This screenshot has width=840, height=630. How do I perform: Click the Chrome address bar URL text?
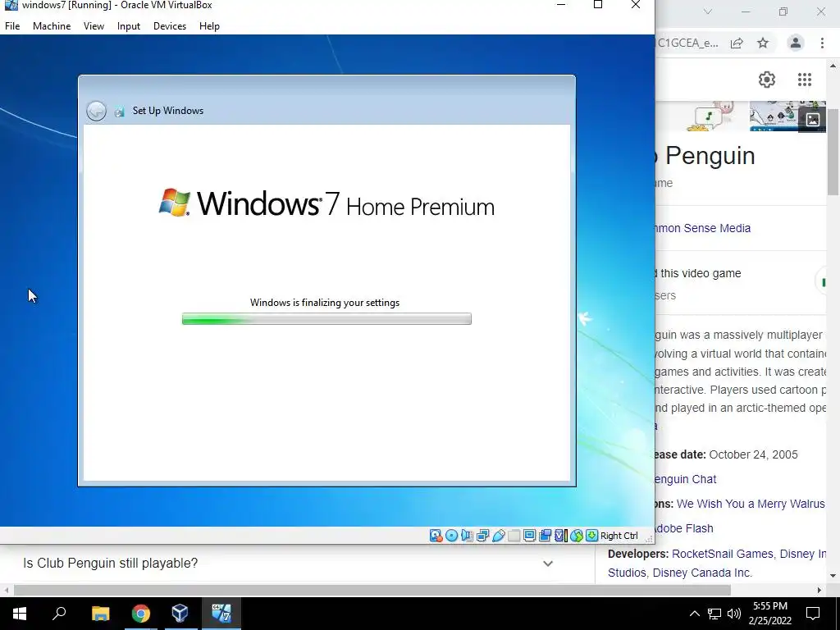pos(688,43)
